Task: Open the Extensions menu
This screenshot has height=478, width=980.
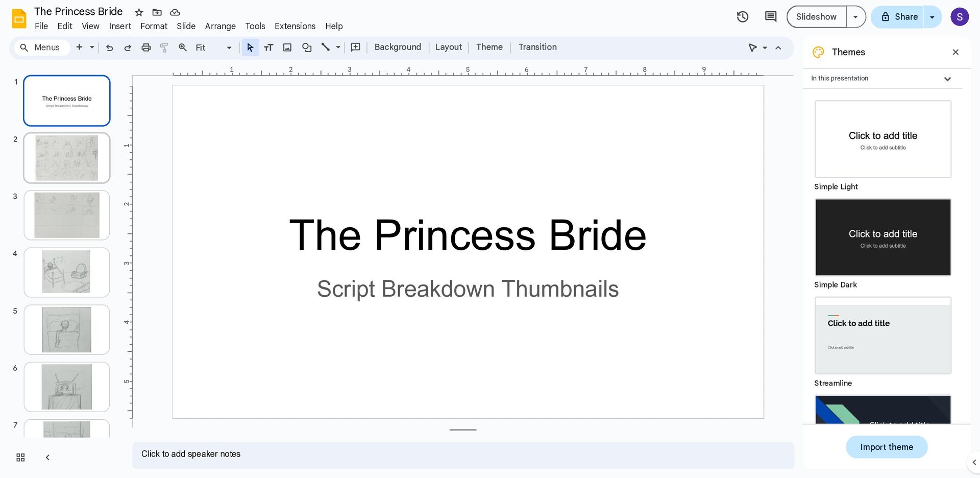Action: pos(295,26)
